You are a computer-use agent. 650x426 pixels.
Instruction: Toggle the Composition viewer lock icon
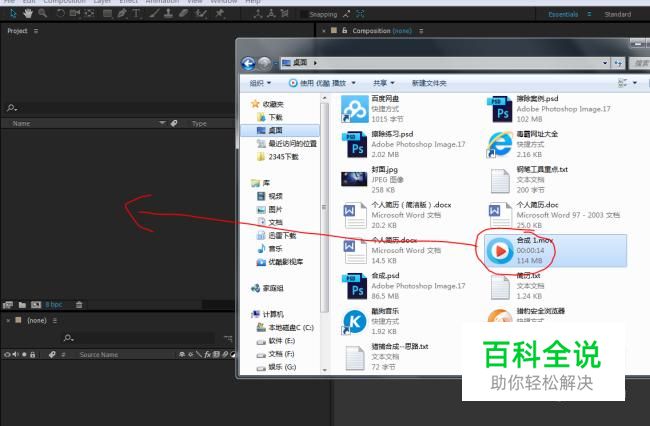click(x=344, y=31)
